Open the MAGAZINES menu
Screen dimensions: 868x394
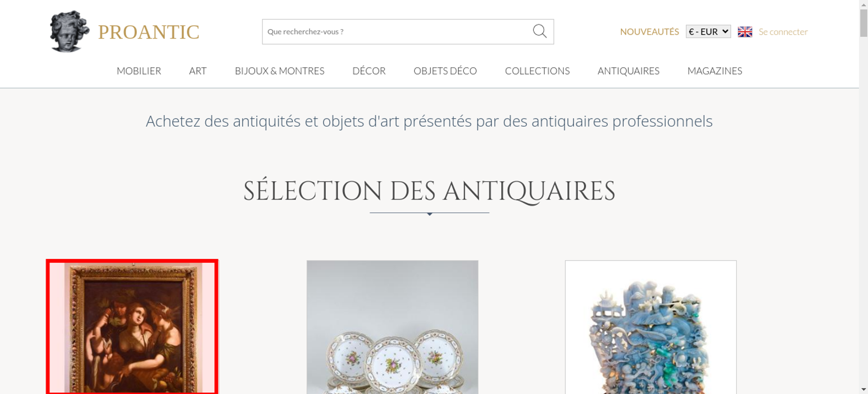(715, 71)
